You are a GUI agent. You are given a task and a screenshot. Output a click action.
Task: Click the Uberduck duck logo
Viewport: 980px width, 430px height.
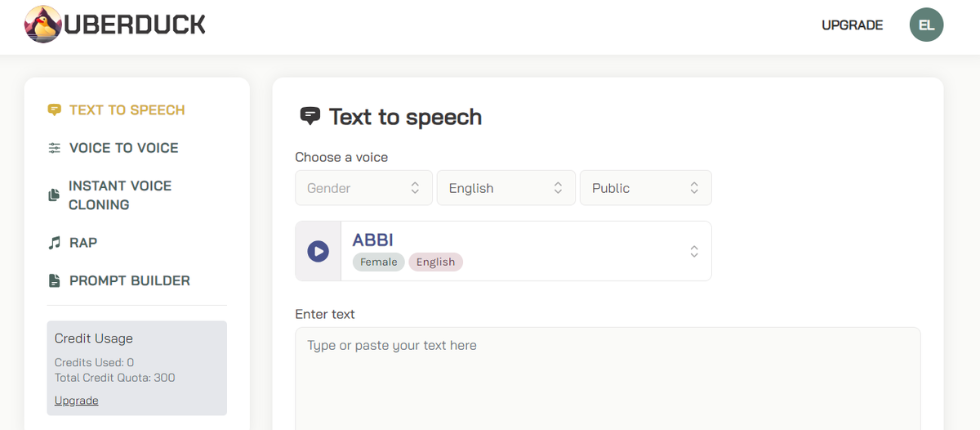pyautogui.click(x=42, y=25)
